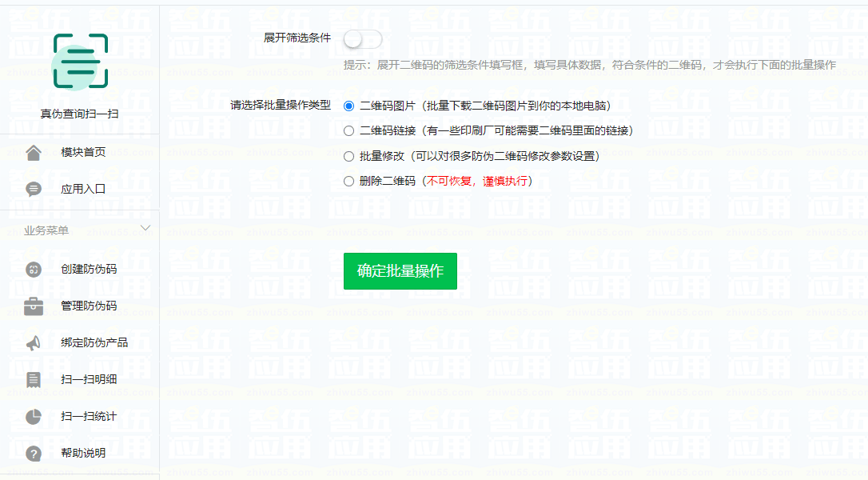Click the briefcase icon beside 管理防伪码
Image resolution: width=868 pixels, height=480 pixels.
[34, 306]
